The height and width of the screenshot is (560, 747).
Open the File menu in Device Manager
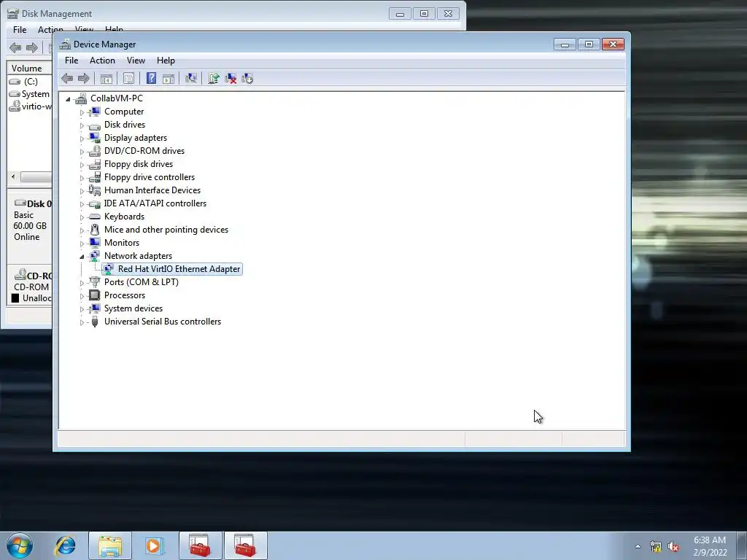tap(71, 61)
